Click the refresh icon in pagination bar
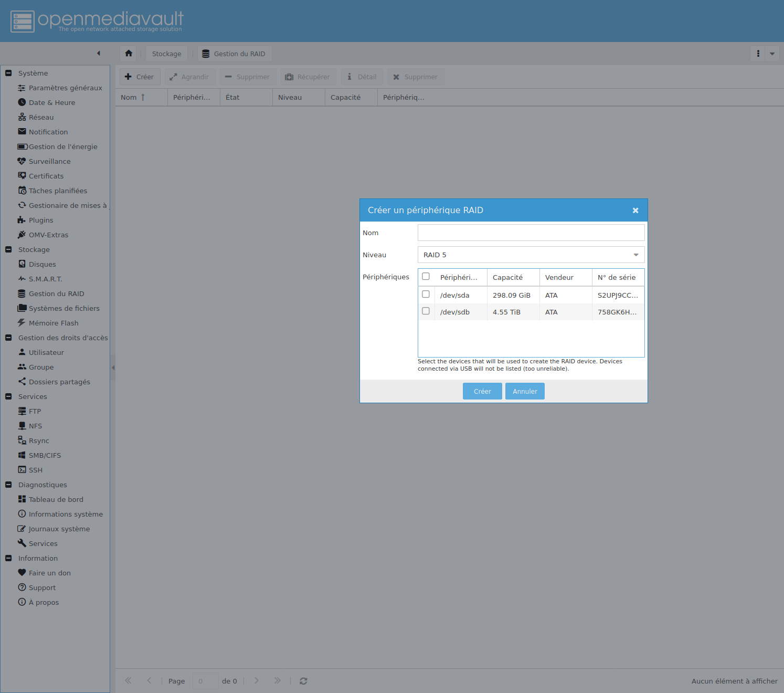This screenshot has width=784, height=693. [x=303, y=681]
